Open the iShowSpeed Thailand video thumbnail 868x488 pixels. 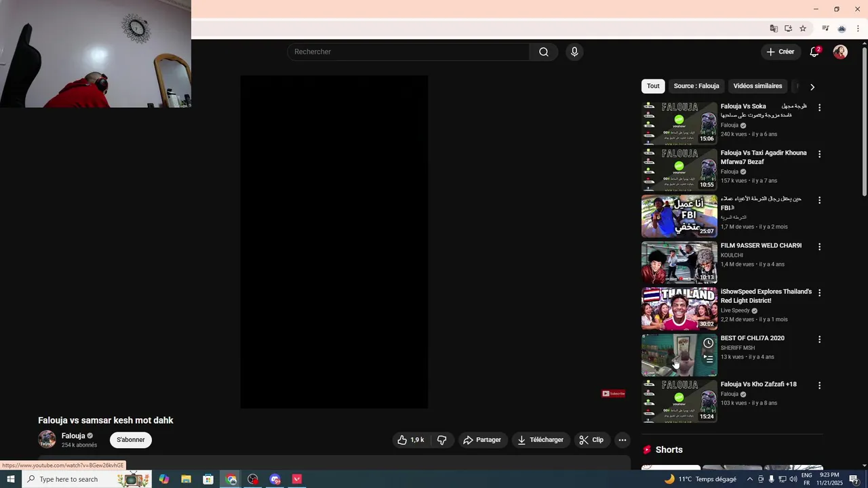(679, 308)
